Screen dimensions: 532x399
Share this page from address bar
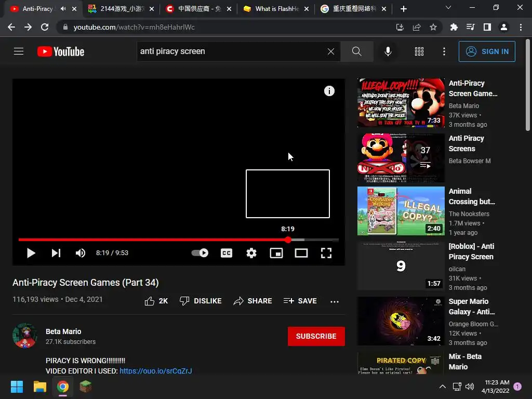coord(417,27)
